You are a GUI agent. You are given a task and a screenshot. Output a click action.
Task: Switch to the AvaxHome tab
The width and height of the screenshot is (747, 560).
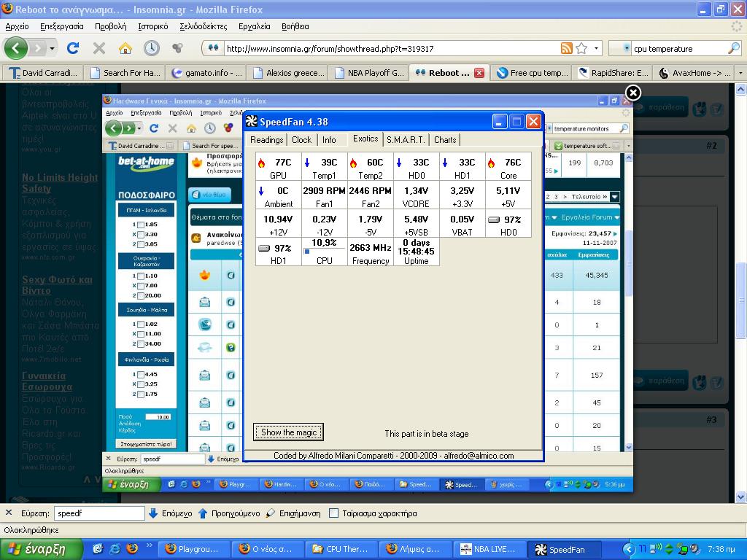pos(694,73)
